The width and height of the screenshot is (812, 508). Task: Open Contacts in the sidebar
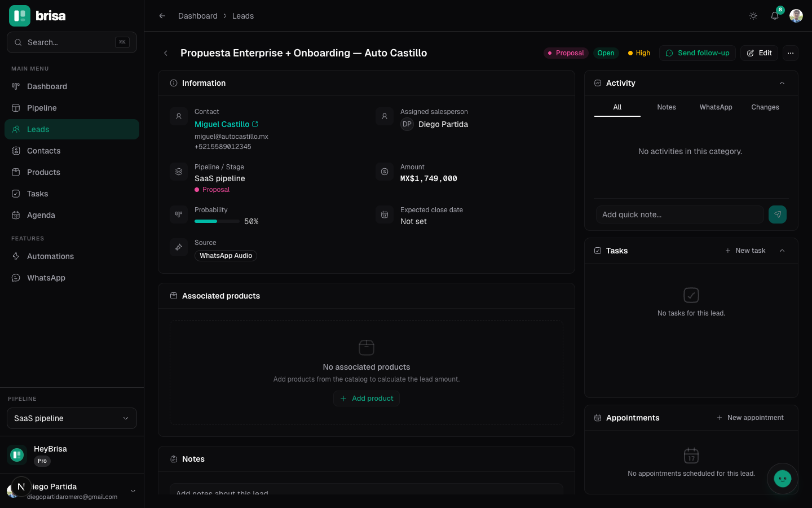coord(72,151)
